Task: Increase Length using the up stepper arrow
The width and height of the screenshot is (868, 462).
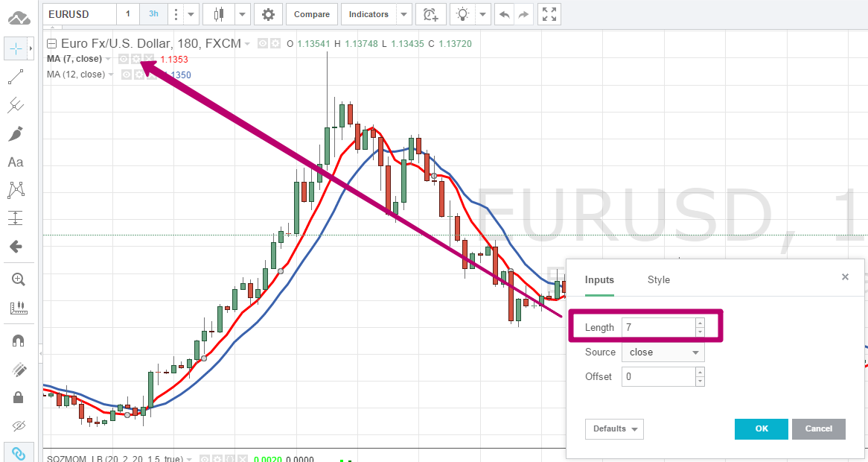Action: (701, 323)
